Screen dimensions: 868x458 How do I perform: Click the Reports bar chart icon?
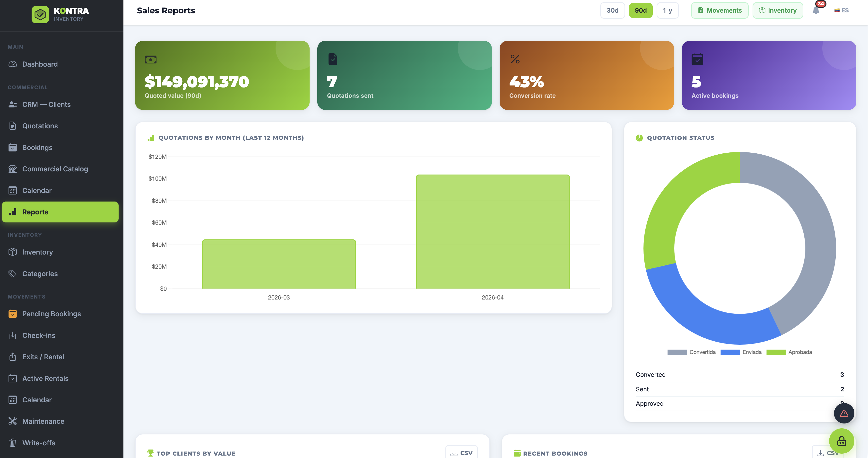[x=13, y=212]
